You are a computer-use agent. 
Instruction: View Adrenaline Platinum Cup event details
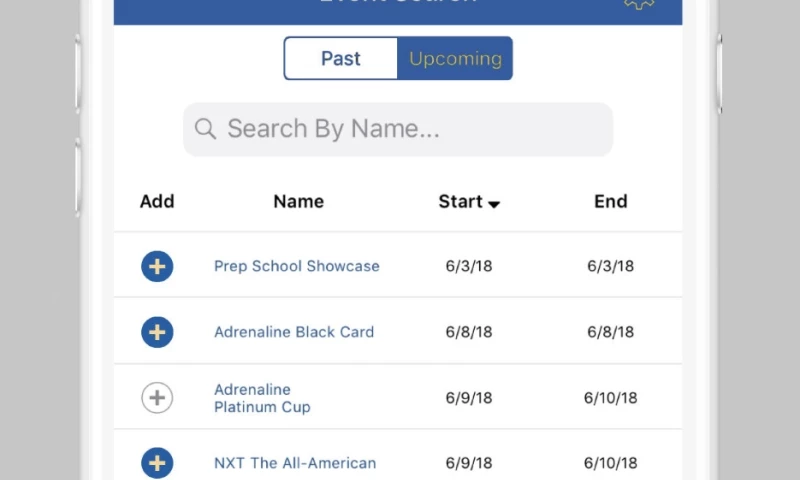point(262,398)
